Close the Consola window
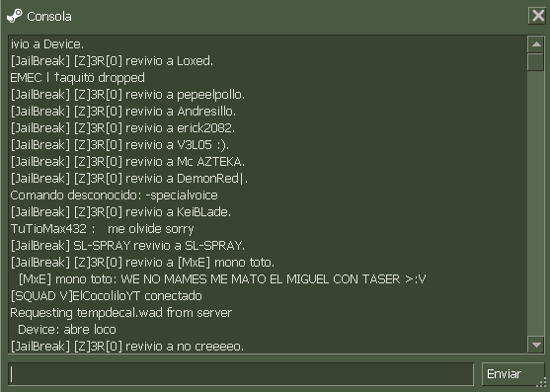This screenshot has width=550, height=392. click(x=537, y=16)
